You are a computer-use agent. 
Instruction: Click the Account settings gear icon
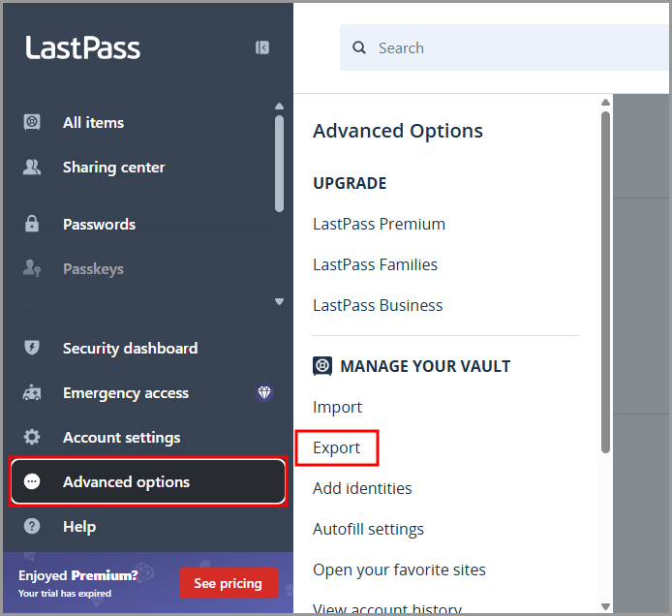pos(32,437)
